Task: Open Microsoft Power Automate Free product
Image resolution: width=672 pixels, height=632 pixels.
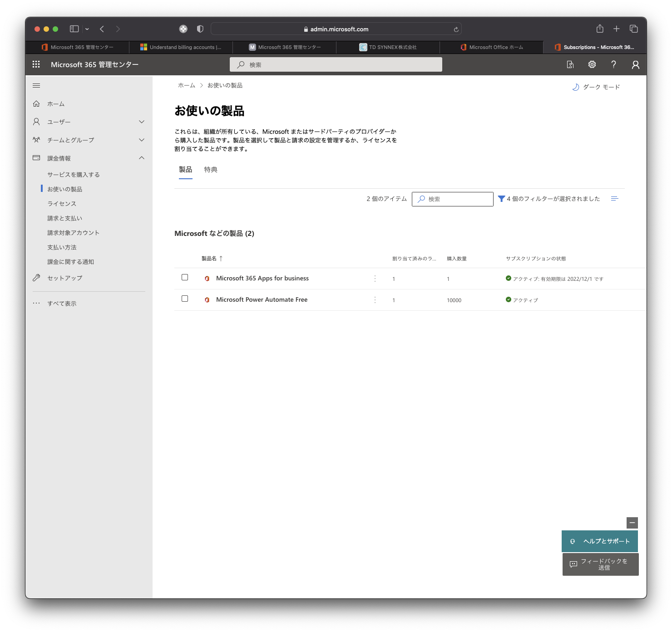Action: (262, 300)
